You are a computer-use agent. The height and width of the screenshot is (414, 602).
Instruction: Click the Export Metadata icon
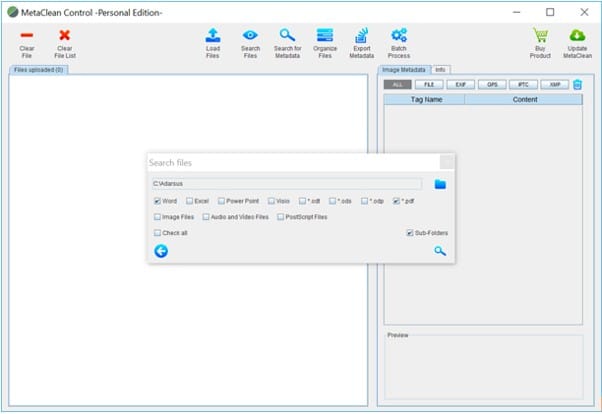tap(361, 36)
